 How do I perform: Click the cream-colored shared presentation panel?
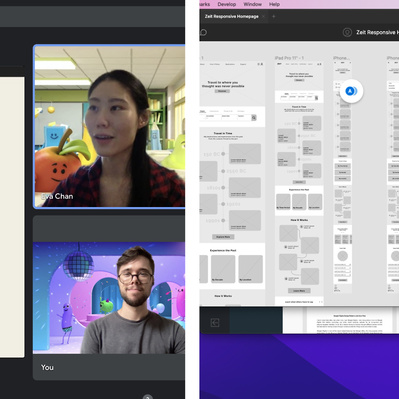[x=12, y=217]
